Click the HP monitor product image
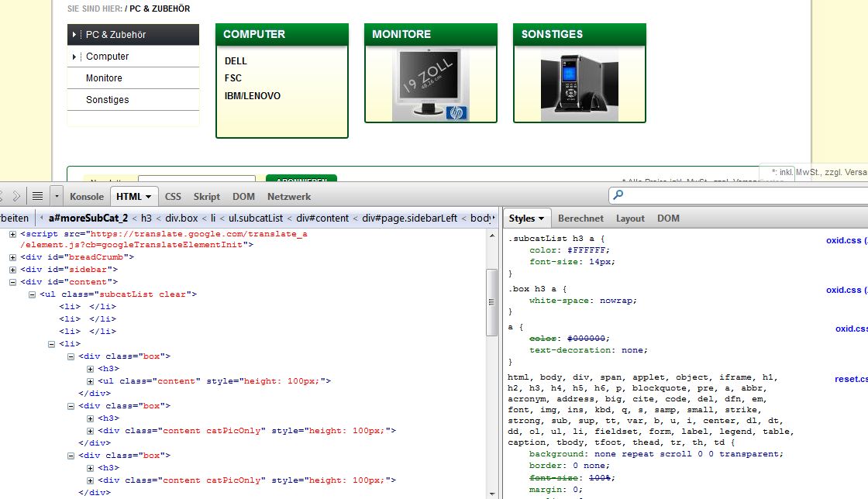 tap(431, 84)
